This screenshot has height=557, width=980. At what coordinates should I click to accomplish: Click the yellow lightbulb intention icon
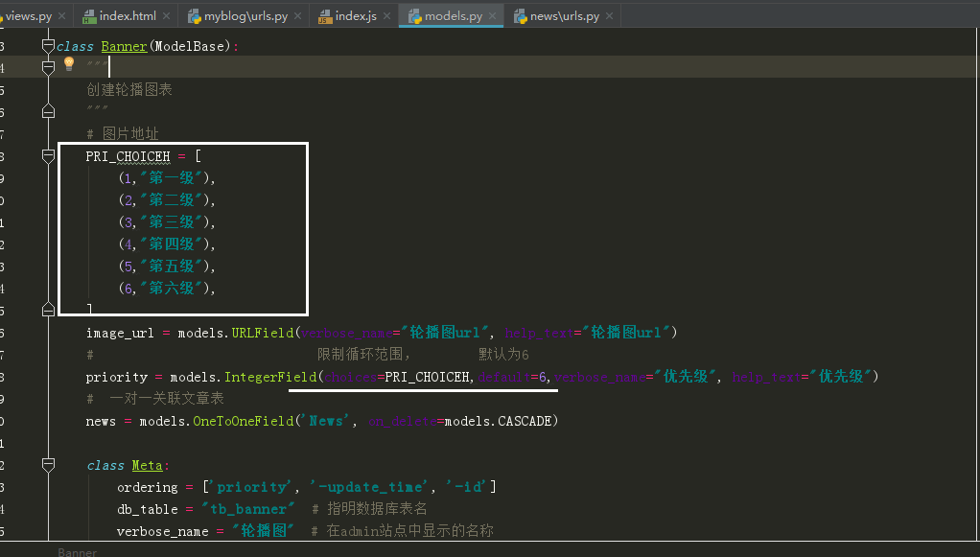[69, 63]
